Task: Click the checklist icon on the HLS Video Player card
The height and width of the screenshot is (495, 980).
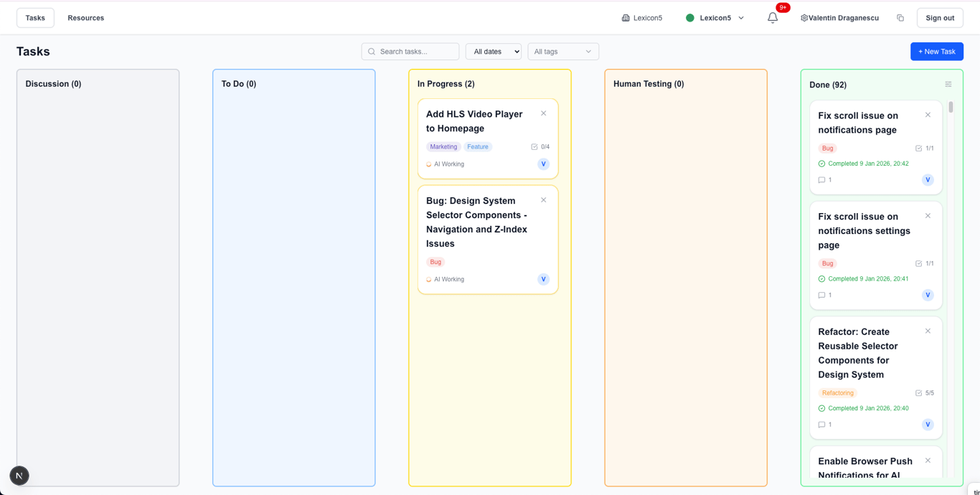Action: tap(534, 146)
